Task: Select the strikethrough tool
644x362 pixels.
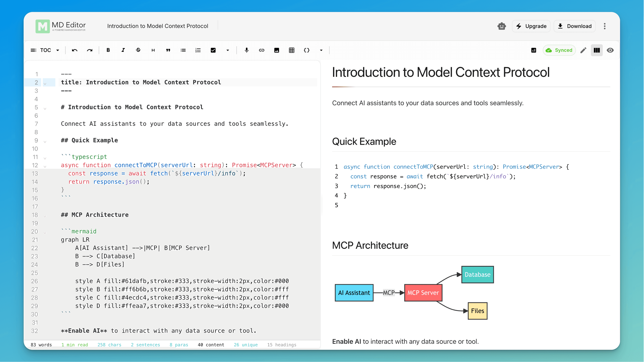Action: tap(138, 50)
